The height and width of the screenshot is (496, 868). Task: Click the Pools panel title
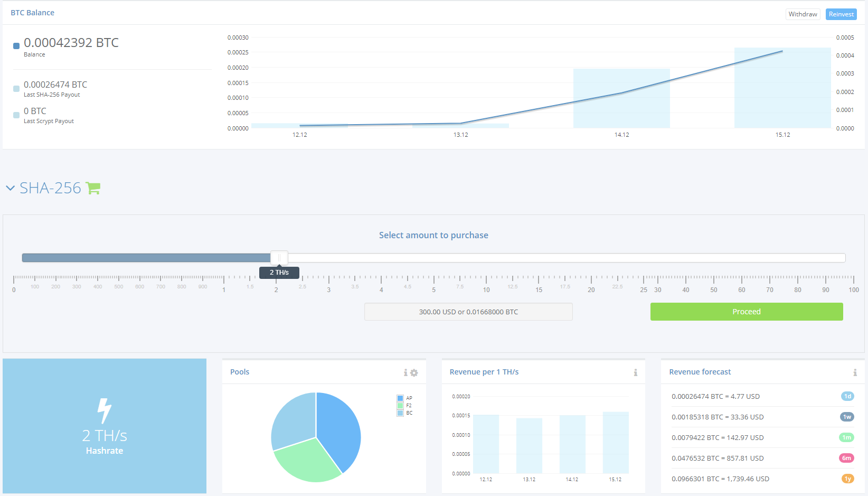pyautogui.click(x=240, y=372)
